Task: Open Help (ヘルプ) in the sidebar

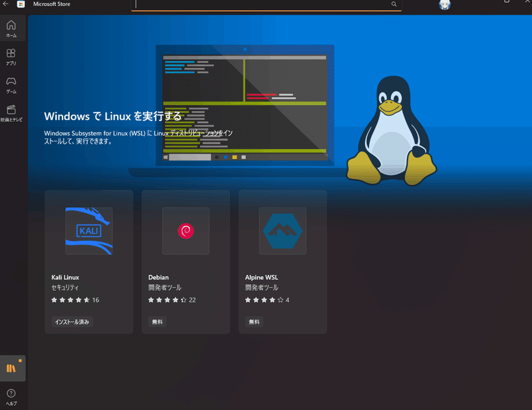Action: 11,397
